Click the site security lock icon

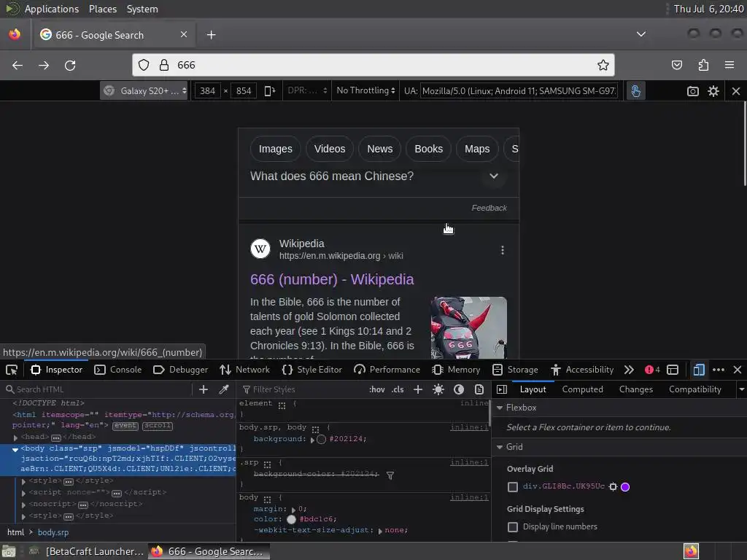tap(164, 65)
